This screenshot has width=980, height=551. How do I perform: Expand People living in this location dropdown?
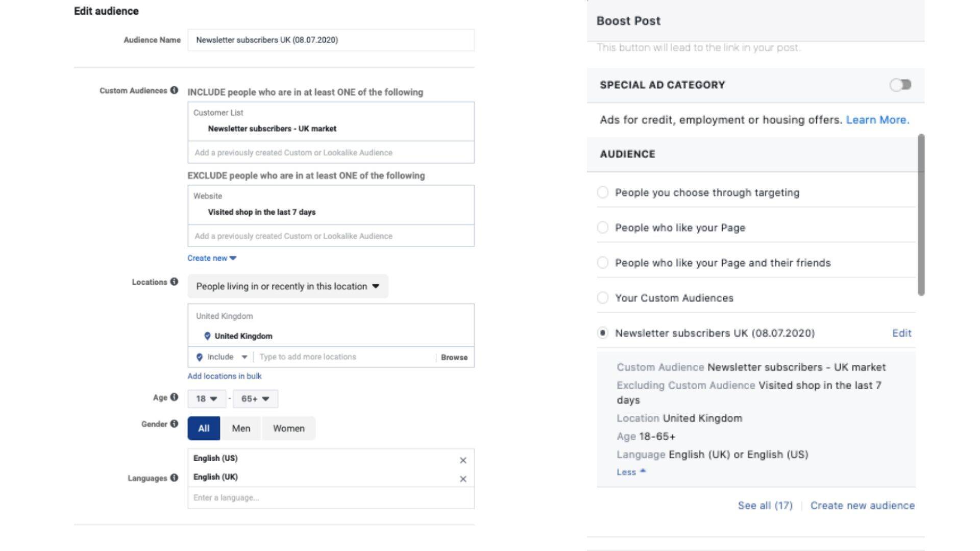coord(287,286)
